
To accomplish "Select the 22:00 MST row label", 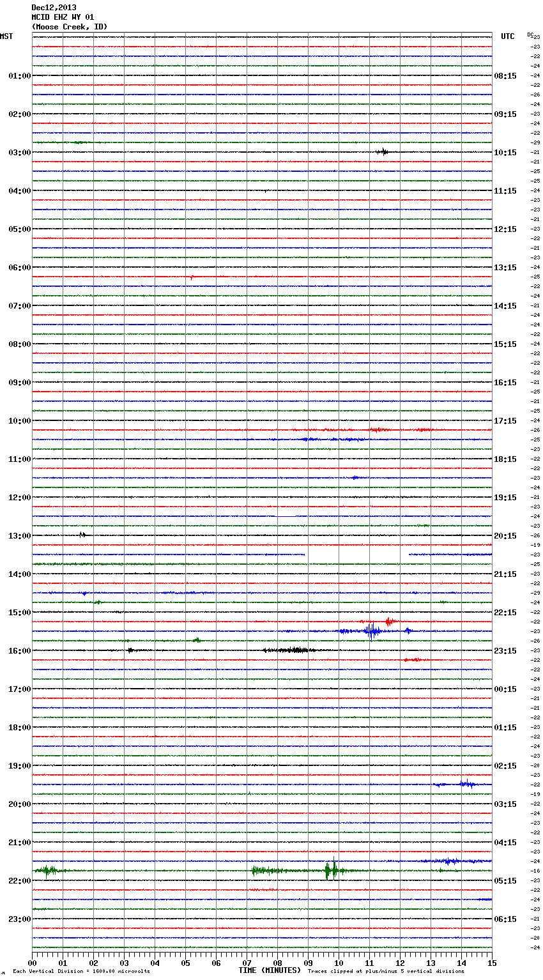I will click(x=20, y=881).
